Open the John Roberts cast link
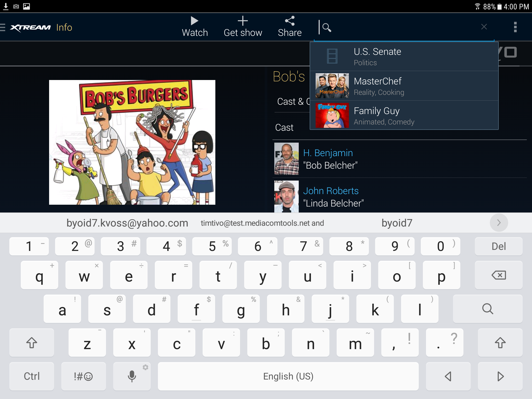Image resolution: width=532 pixels, height=399 pixels. point(331,191)
